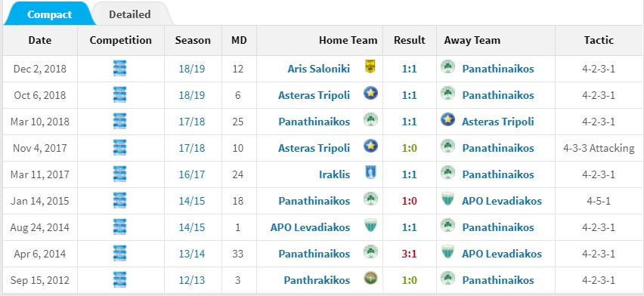Viewport: 644px width, 296px height.
Task: Open the 3:1 result link
Action: tap(409, 254)
